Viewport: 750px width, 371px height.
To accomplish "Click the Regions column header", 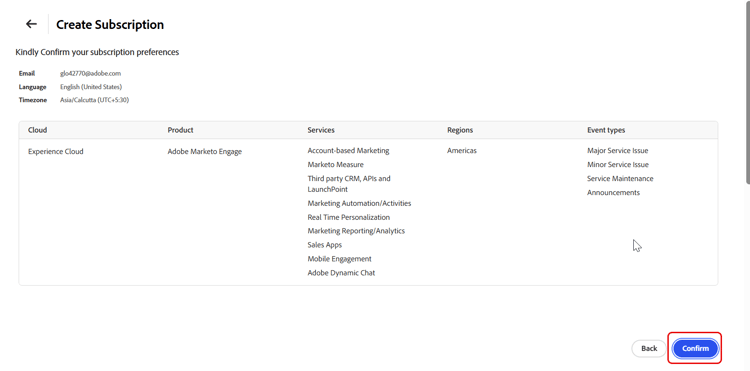I will (x=460, y=130).
